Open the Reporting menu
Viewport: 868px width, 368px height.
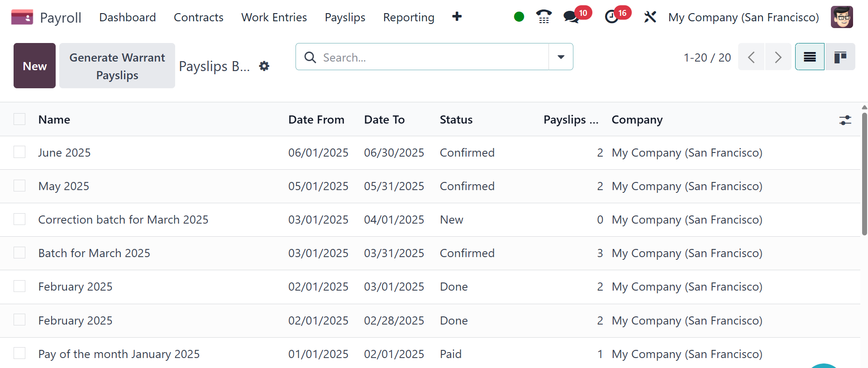pyautogui.click(x=408, y=17)
